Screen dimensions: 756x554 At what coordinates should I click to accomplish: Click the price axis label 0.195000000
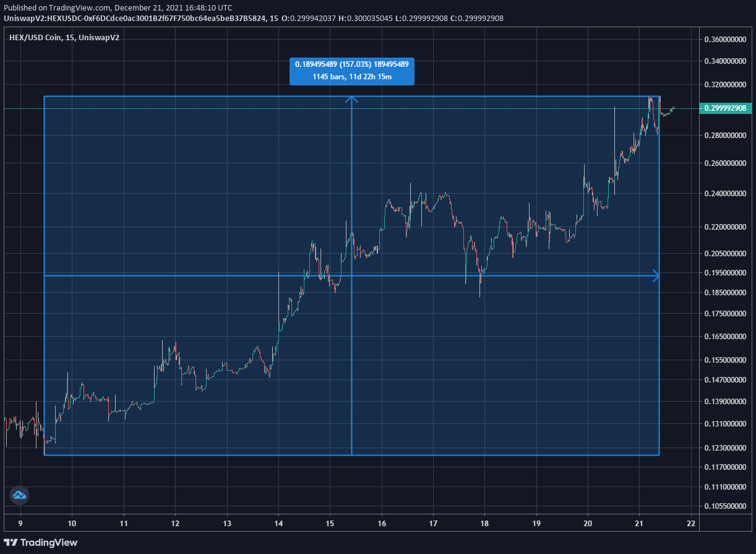[726, 272]
